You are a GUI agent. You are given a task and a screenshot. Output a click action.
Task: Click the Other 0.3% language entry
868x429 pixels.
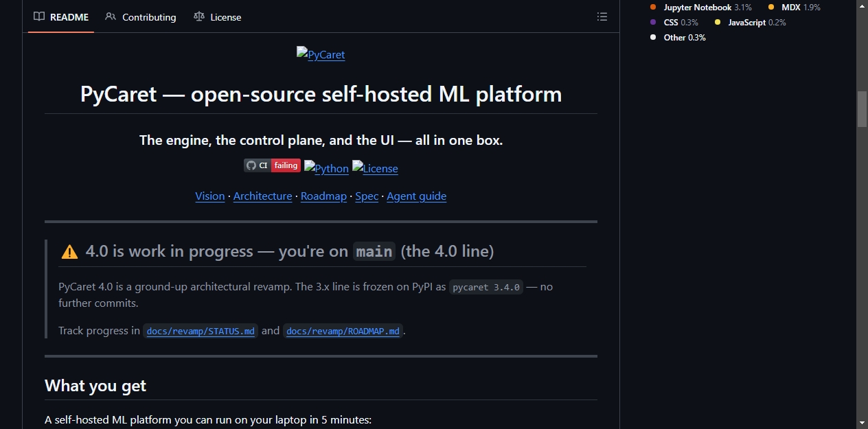[677, 38]
